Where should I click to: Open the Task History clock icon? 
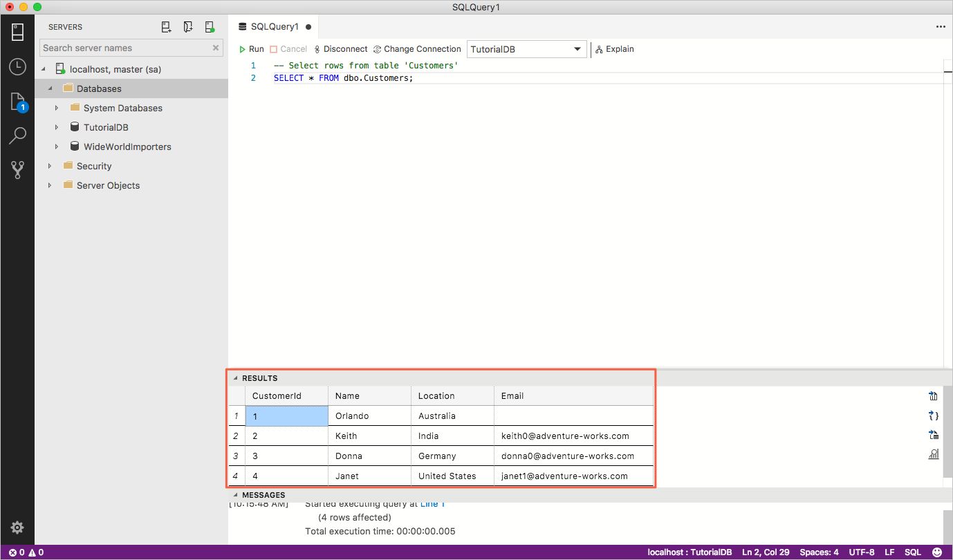17,67
